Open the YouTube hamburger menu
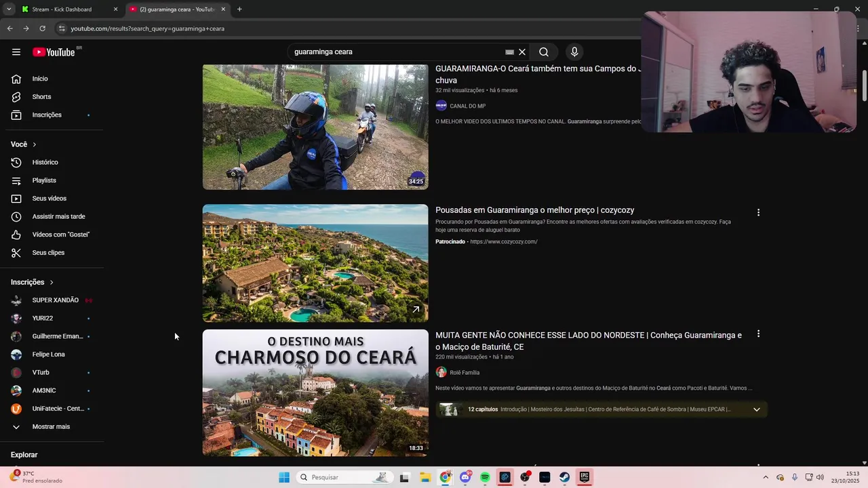Screen dimensions: 868x488 tap(16, 52)
